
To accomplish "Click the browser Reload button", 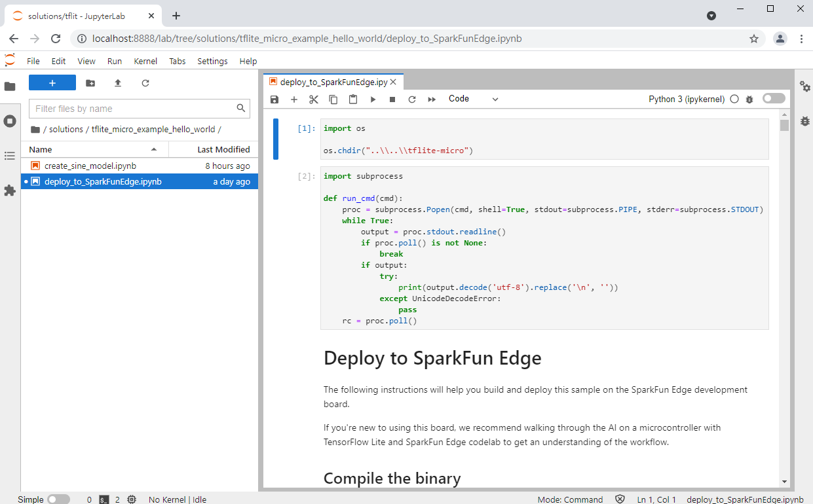I will coord(56,39).
